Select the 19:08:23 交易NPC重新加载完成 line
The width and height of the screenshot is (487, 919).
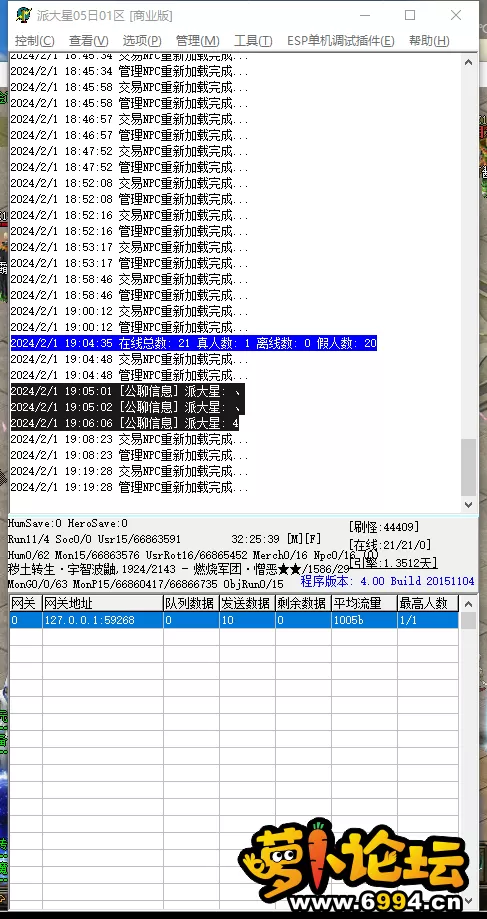[130, 439]
